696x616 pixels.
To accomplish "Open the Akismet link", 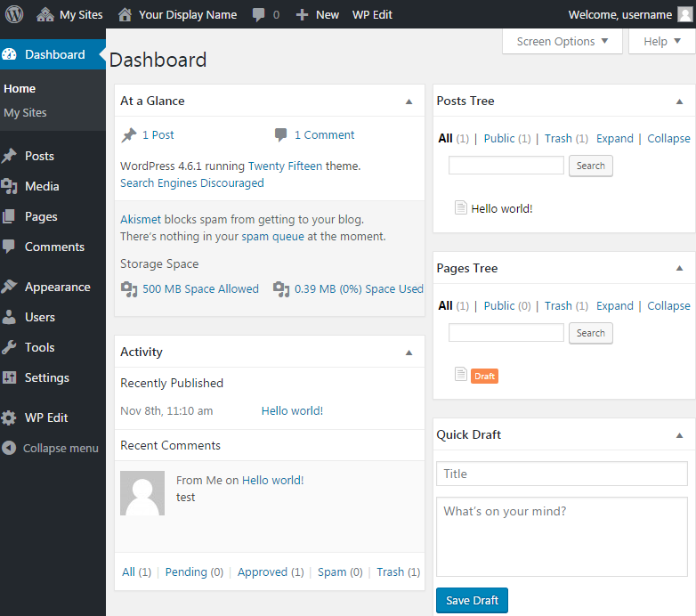I will coord(141,219).
